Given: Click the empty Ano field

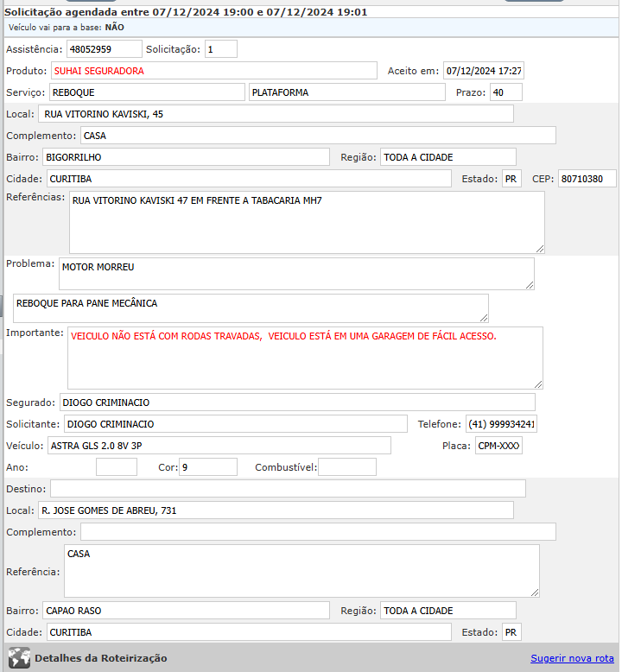Looking at the screenshot, I should coord(117,467).
